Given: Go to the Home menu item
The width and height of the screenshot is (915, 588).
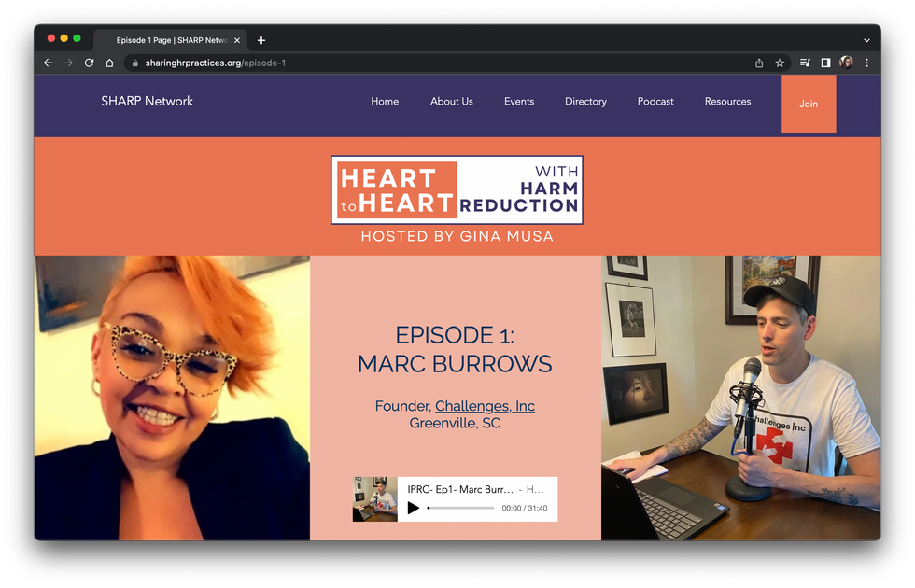Looking at the screenshot, I should (x=385, y=102).
